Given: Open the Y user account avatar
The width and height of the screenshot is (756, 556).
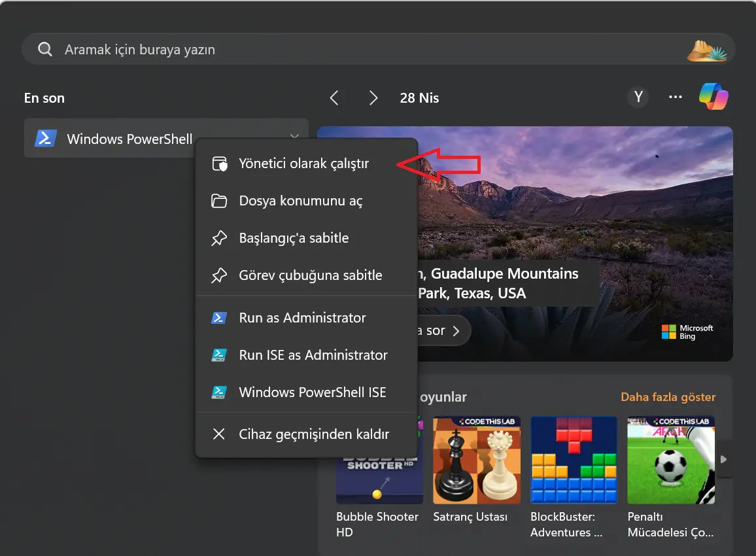Looking at the screenshot, I should (638, 97).
